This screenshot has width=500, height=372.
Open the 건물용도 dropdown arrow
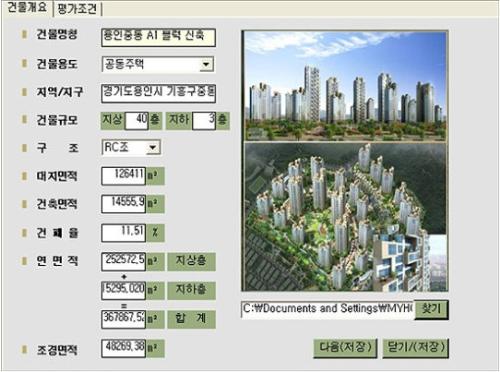tap(206, 64)
